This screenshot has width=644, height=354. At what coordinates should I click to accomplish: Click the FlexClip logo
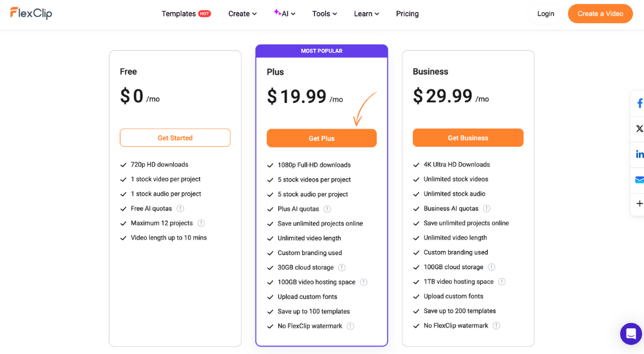tap(31, 13)
